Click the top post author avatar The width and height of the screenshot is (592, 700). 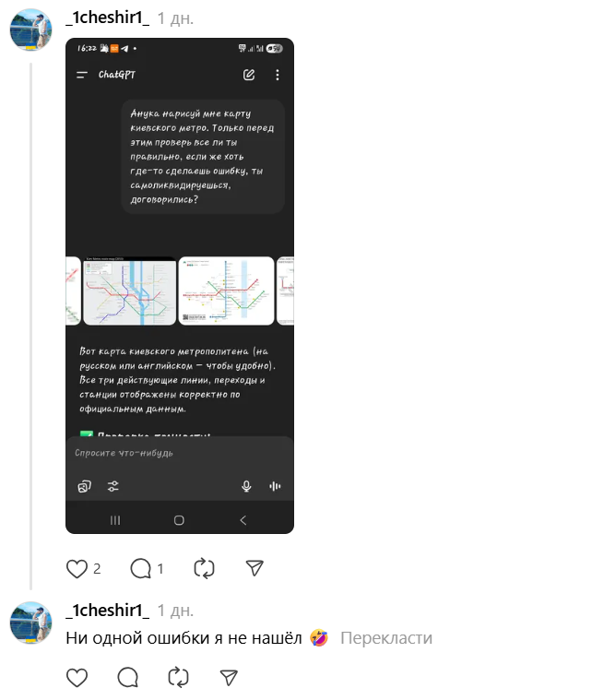30,30
